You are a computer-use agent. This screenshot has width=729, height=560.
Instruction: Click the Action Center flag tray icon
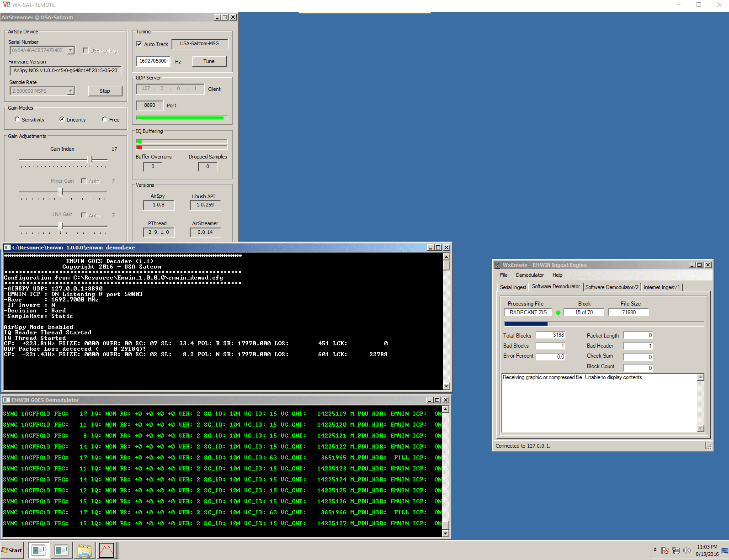pyautogui.click(x=665, y=550)
